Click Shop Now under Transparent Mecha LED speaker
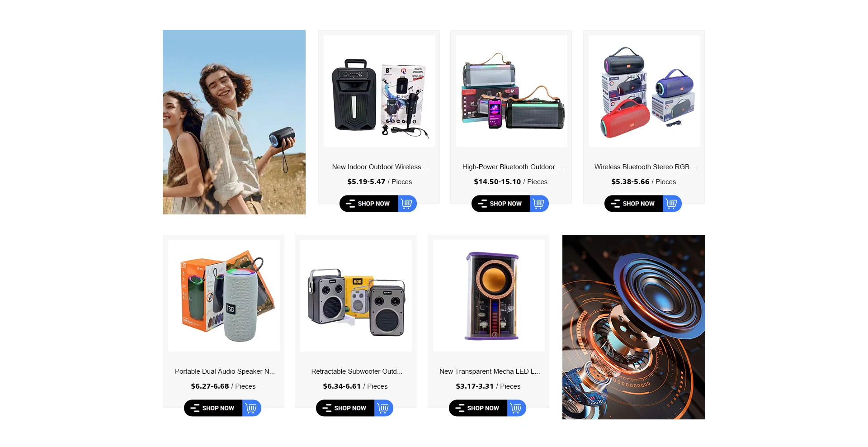868x447 pixels. click(x=478, y=408)
